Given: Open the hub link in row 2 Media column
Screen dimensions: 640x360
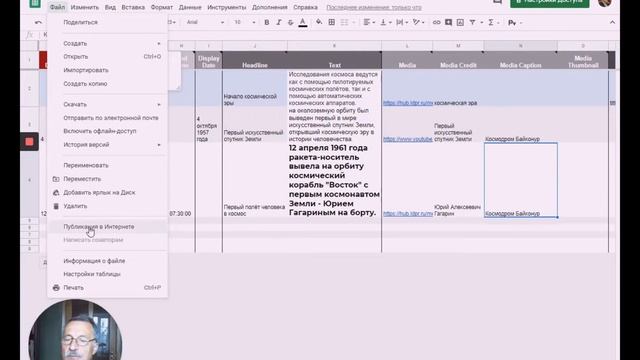Looking at the screenshot, I should pos(408,103).
